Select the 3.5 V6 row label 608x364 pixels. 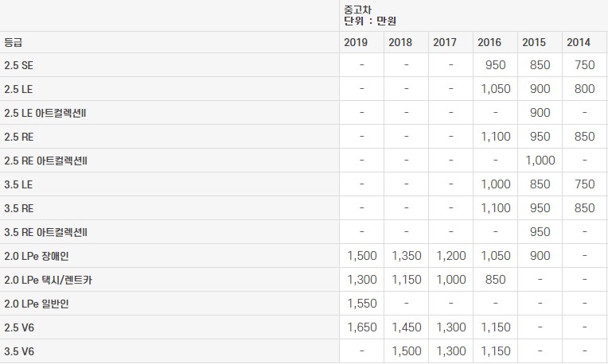pos(19,351)
